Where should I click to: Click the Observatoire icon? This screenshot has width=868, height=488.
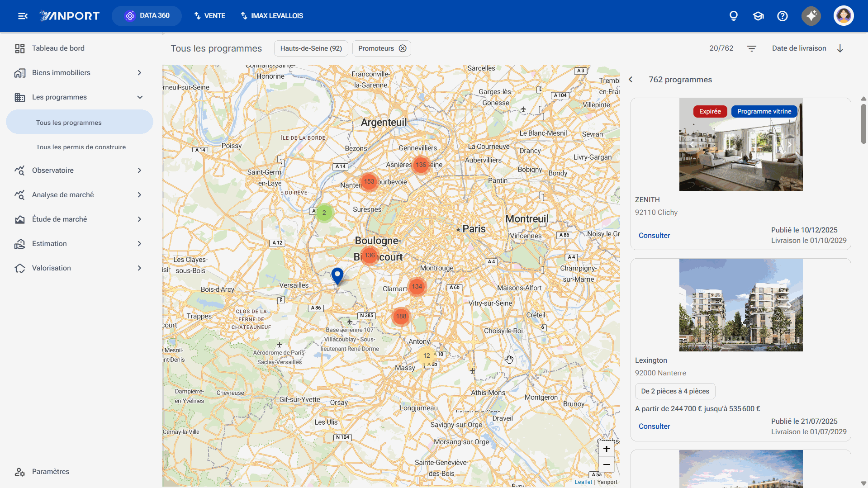coord(19,171)
